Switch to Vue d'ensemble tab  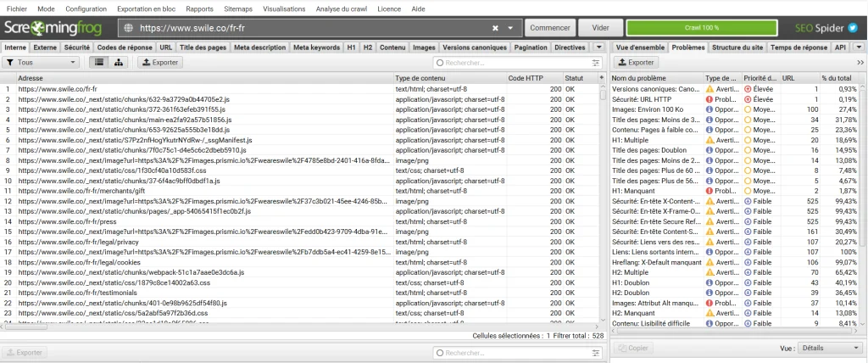coord(639,47)
